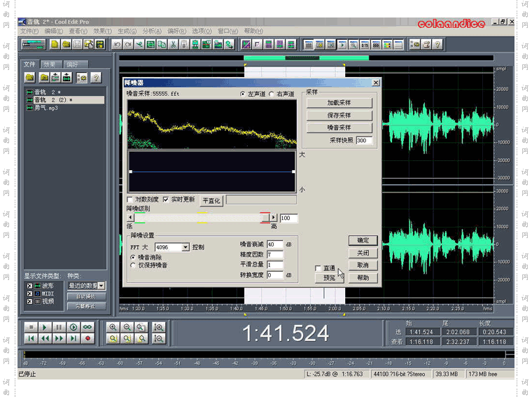Toggle the 波形 file type checkbox
The image size is (532, 397).
(x=29, y=286)
